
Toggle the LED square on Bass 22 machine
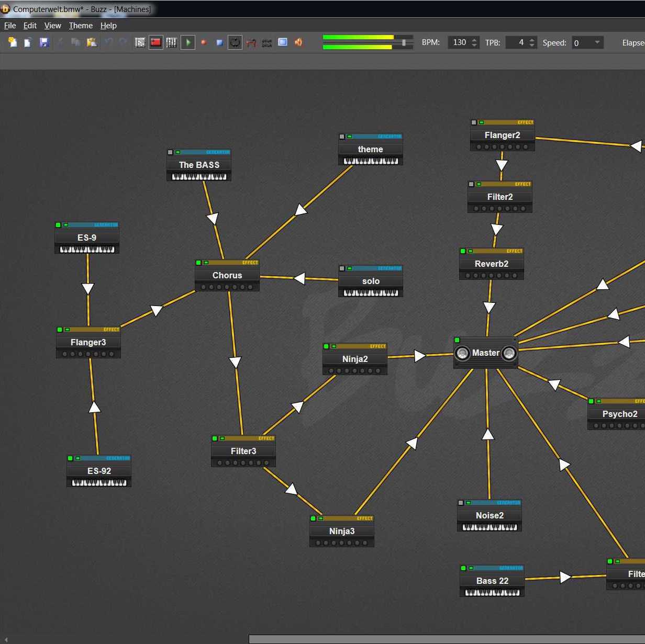463,568
